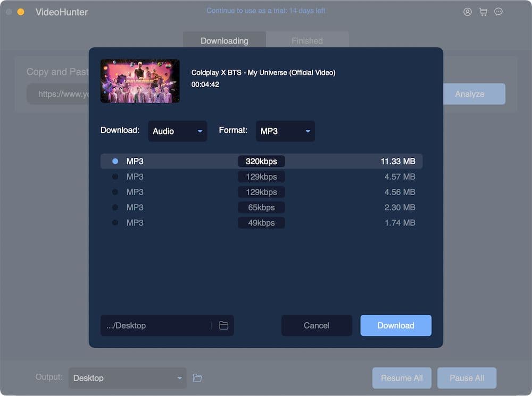Browse folder icon beside ../Desktop path
This screenshot has width=532, height=396.
tap(223, 325)
